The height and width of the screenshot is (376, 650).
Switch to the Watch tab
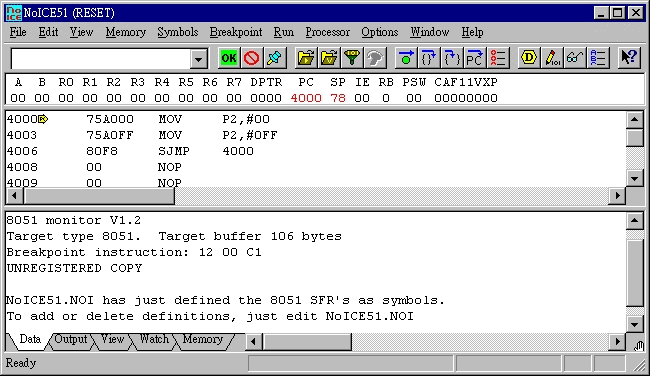(x=154, y=340)
